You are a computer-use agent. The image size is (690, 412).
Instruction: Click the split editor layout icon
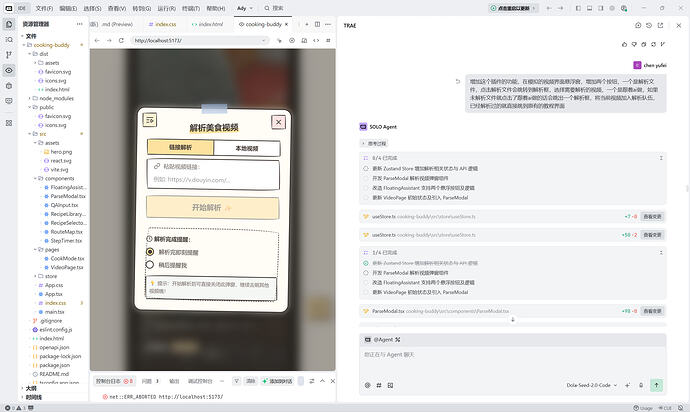(317, 24)
